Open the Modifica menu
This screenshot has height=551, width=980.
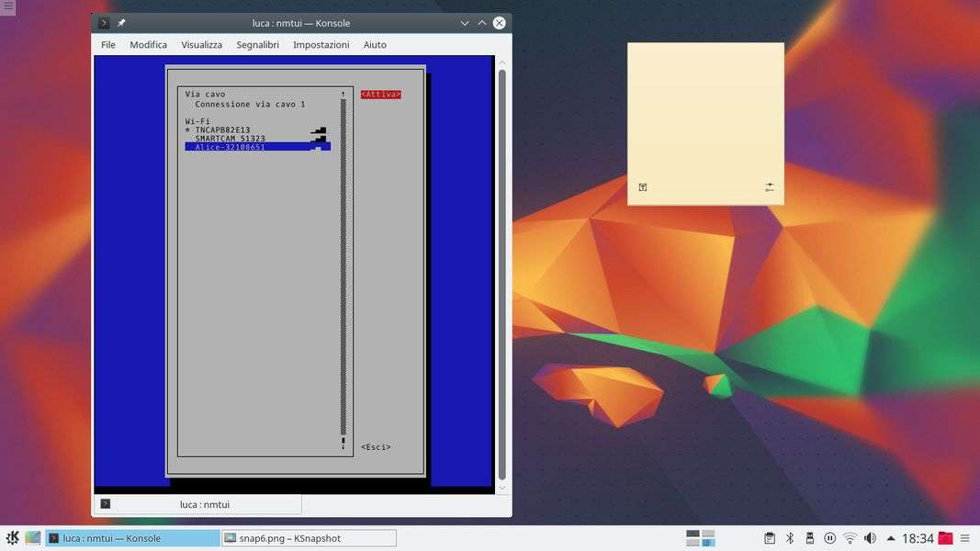[148, 44]
